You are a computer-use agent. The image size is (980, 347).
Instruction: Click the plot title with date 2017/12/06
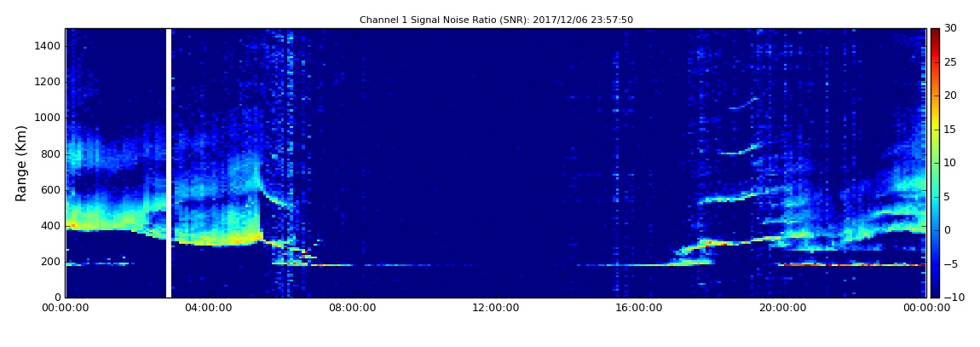pos(496,20)
